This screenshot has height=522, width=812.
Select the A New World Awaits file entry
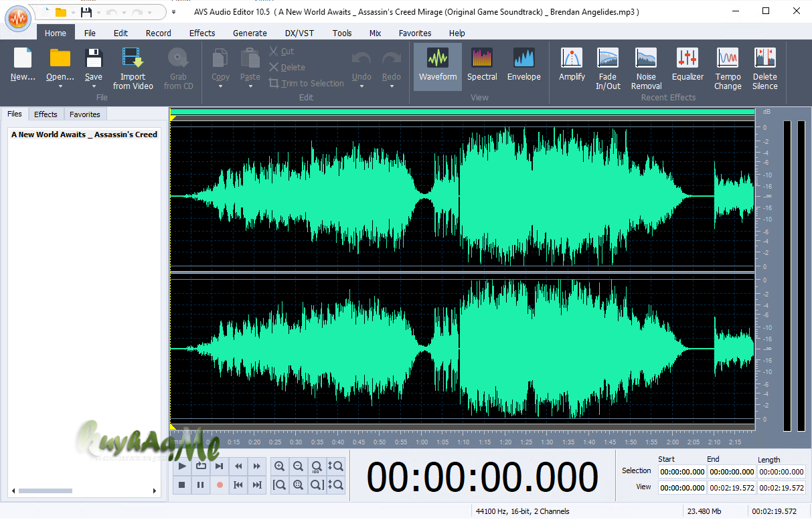[84, 135]
